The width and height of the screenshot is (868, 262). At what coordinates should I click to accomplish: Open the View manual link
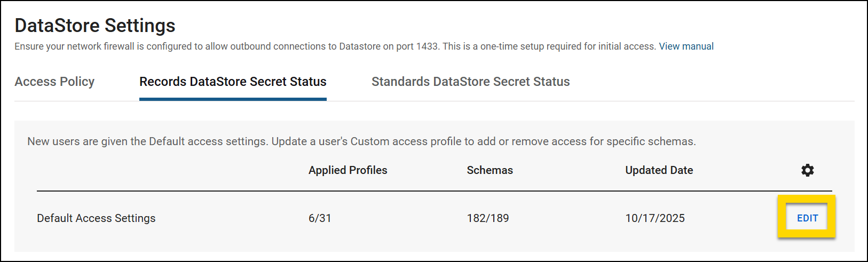coord(686,46)
